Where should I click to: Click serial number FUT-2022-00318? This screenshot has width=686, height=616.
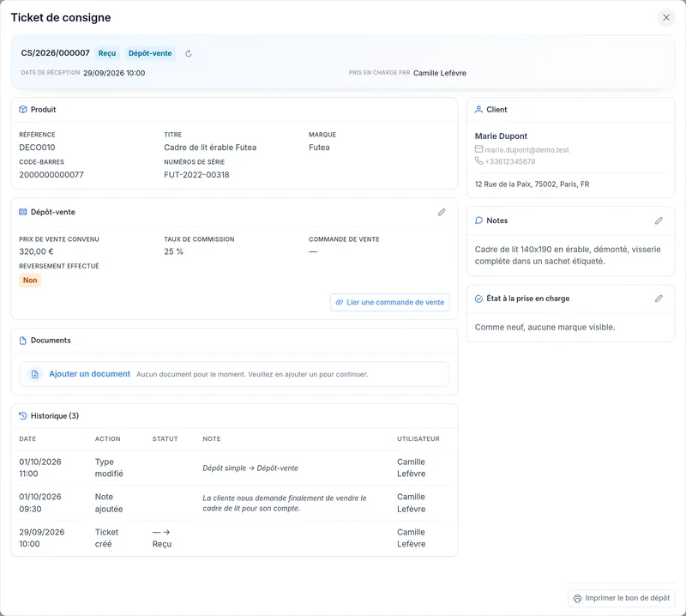(196, 175)
